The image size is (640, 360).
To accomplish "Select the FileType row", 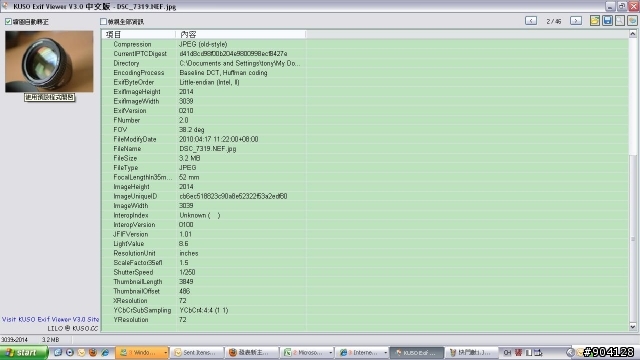I will coord(365,167).
